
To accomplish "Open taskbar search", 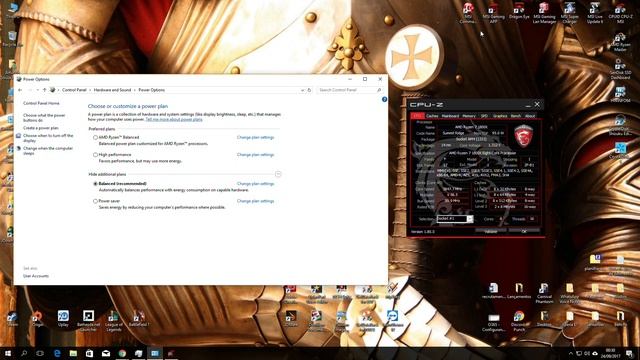I will 24,353.
